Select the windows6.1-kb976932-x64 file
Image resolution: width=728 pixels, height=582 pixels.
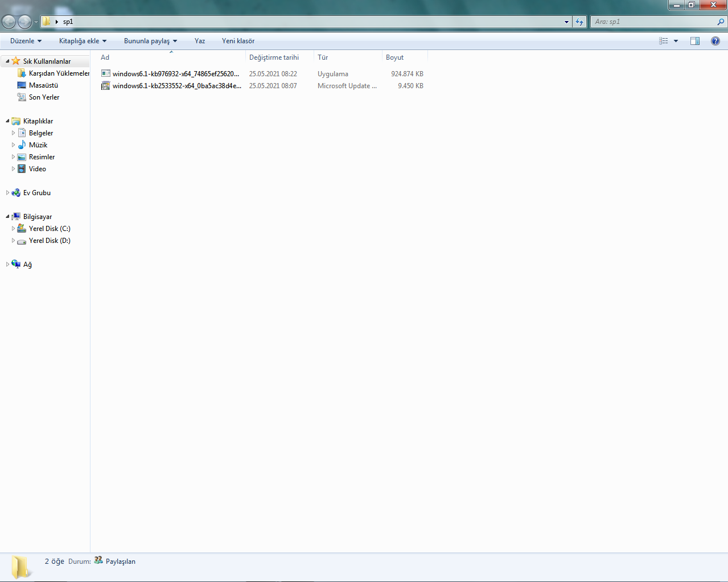(176, 74)
